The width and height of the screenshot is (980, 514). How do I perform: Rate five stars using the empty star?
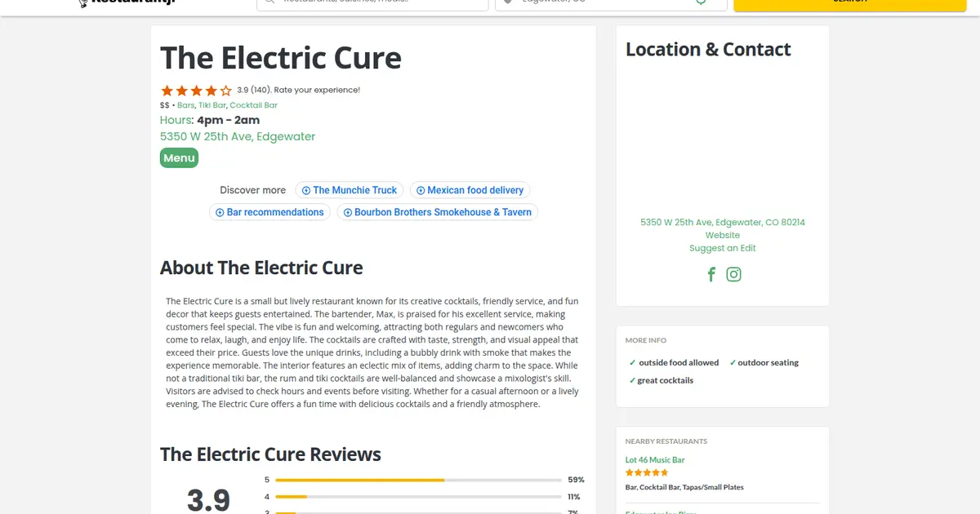[226, 91]
